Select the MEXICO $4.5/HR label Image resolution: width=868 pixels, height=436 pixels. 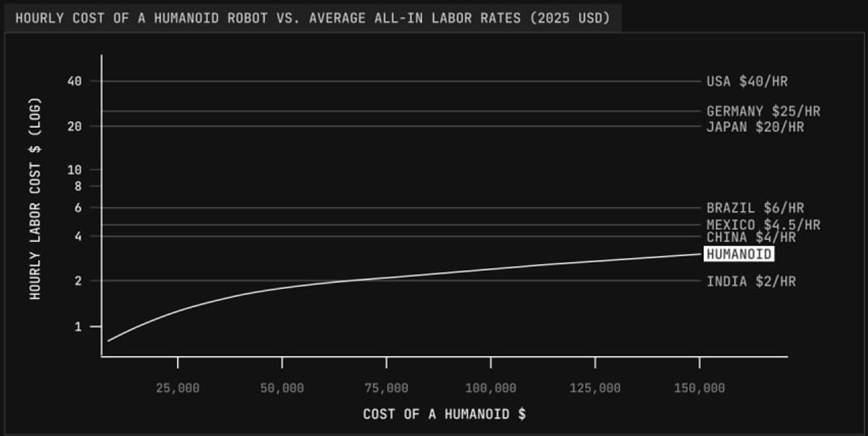pos(763,225)
